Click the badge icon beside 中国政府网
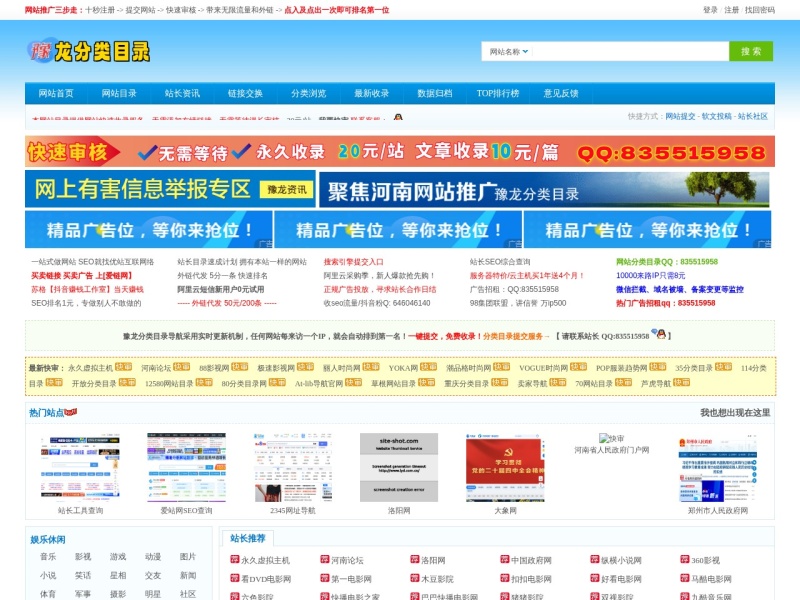This screenshot has width=800, height=600. click(505, 560)
